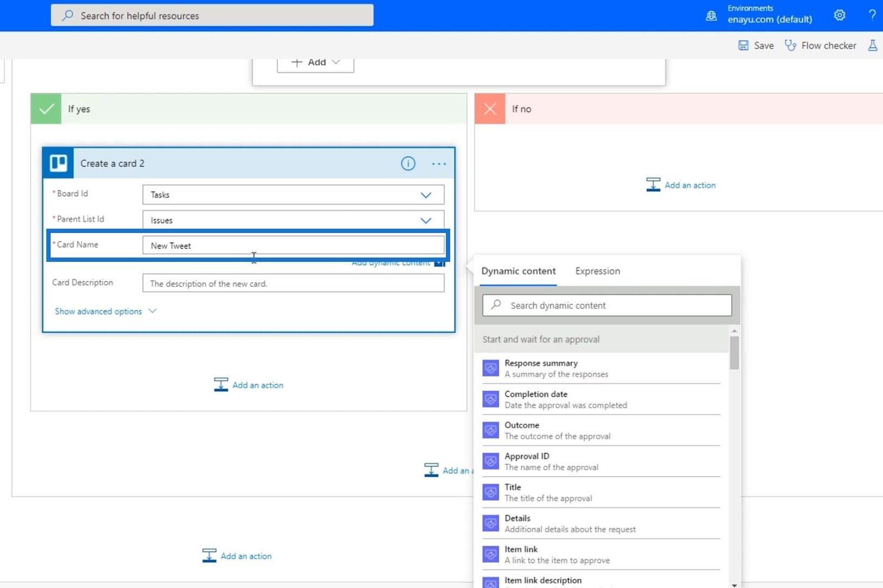
Task: Click the Environments globe icon
Action: tap(711, 16)
